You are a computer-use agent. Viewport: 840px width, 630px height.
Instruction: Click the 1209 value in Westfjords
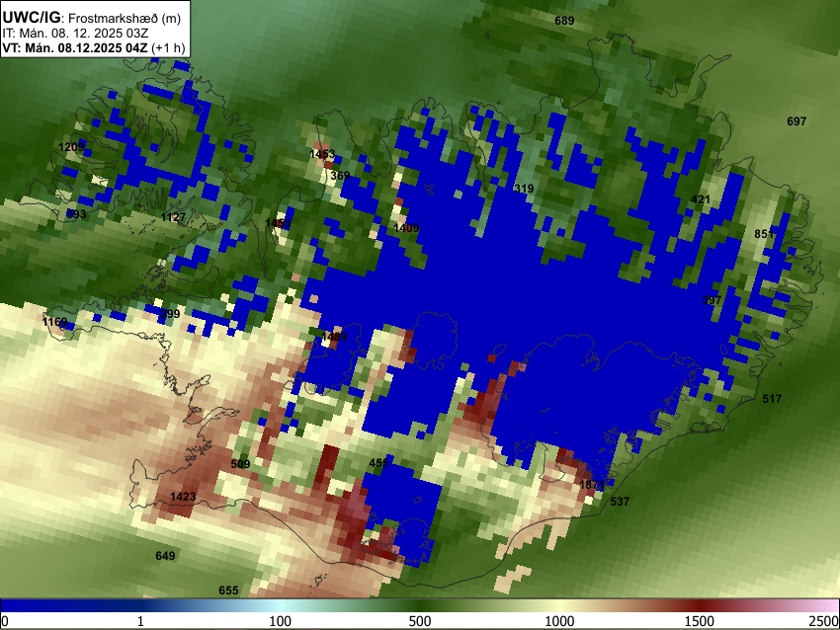click(71, 147)
